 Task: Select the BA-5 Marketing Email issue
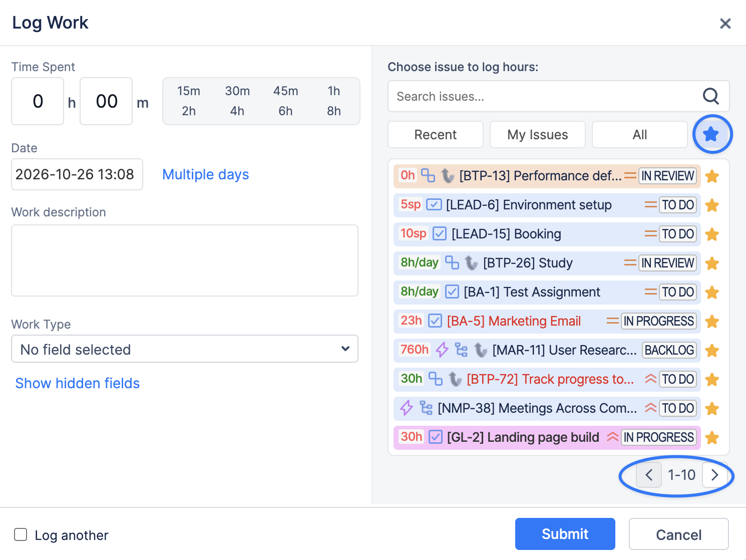[x=547, y=322]
